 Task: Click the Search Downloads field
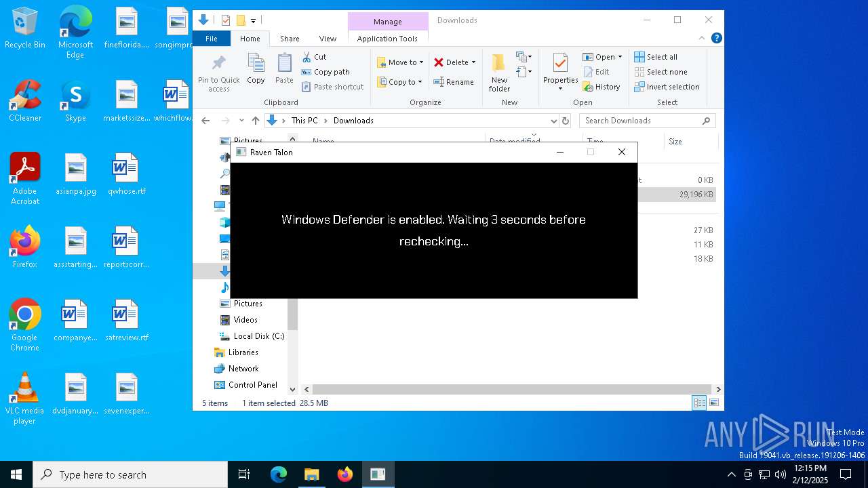point(648,121)
